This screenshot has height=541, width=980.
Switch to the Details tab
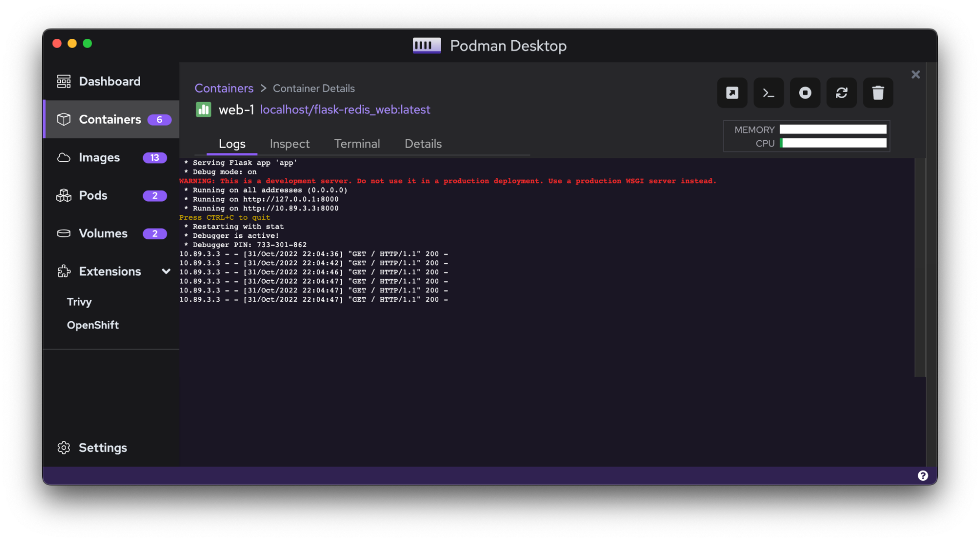click(423, 144)
